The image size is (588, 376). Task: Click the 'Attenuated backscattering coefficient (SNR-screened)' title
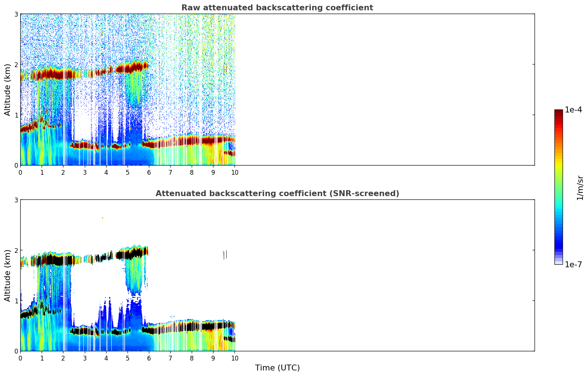(x=277, y=194)
